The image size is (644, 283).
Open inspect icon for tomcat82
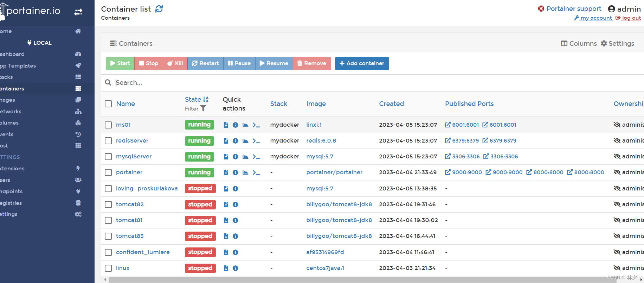tap(236, 205)
